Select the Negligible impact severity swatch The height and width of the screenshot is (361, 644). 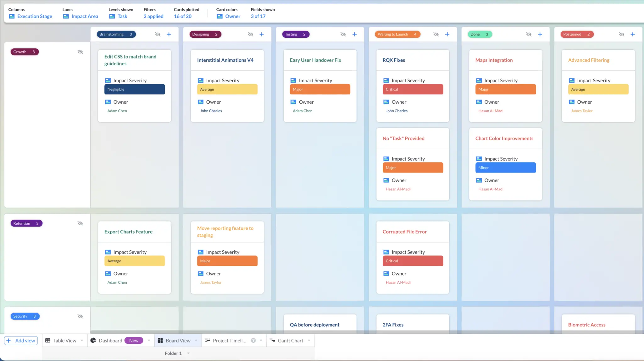pyautogui.click(x=134, y=89)
